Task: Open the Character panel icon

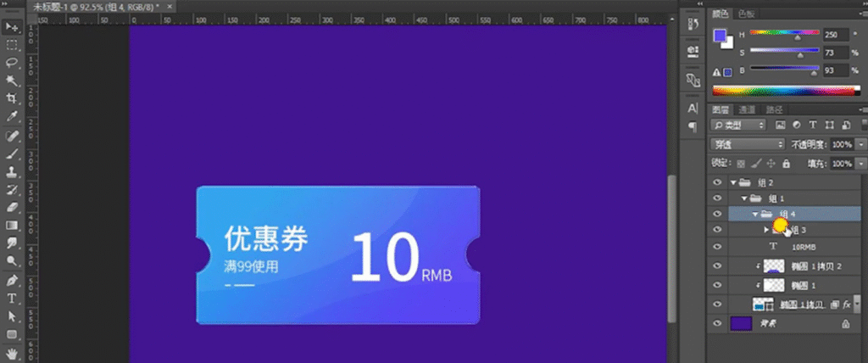Action: pos(693,109)
